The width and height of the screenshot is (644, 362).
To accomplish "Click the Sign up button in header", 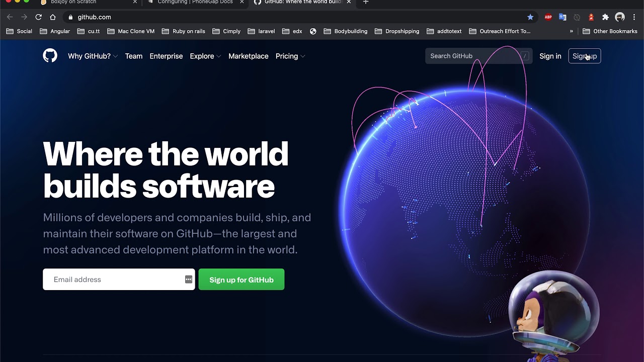I will (585, 56).
